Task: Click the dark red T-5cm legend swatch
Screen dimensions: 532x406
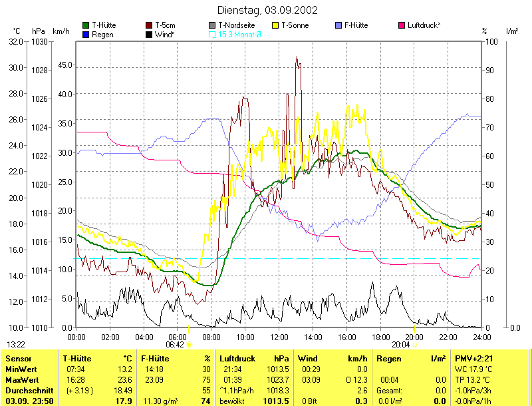Action: [149, 25]
